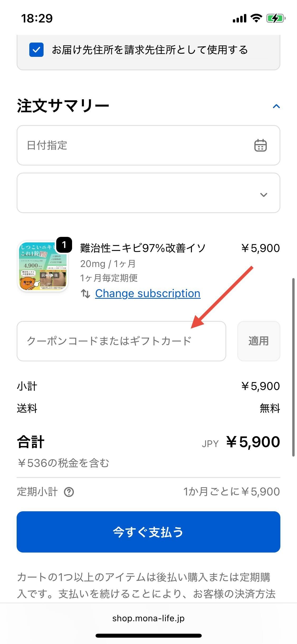This screenshot has width=297, height=644.
Task: Expand the empty dropdown below date field
Action: (x=148, y=193)
